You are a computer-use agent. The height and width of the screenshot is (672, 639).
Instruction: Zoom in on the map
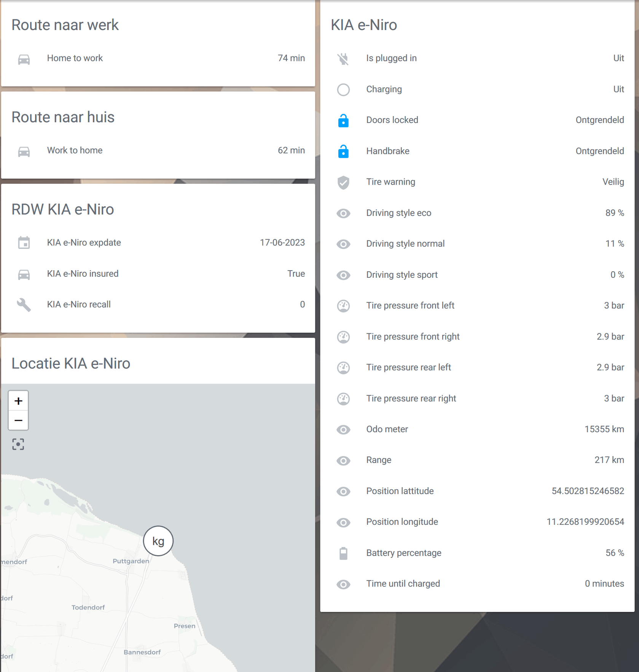pyautogui.click(x=18, y=401)
